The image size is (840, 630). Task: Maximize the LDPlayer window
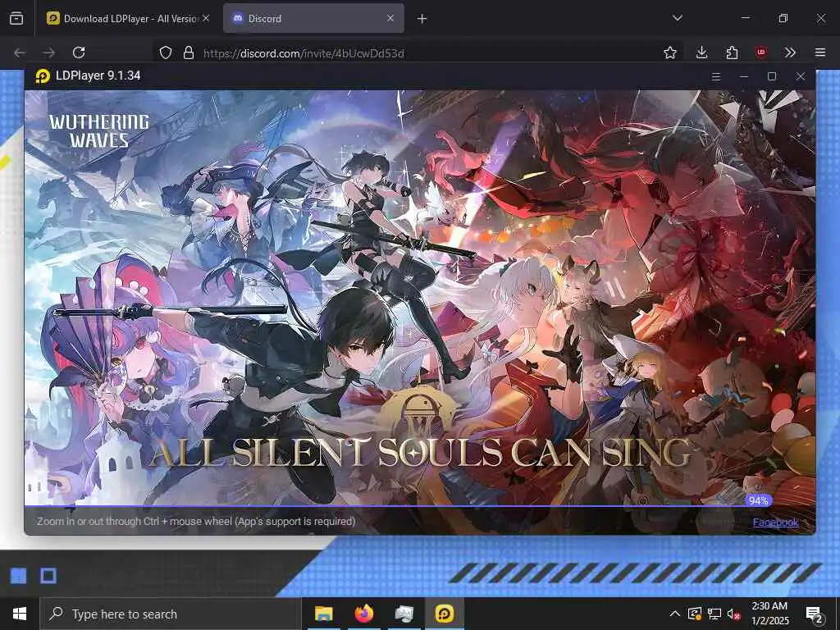click(772, 76)
